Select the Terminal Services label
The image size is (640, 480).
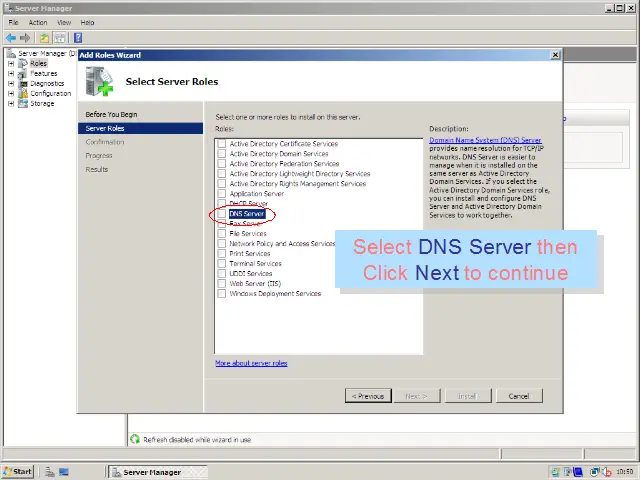pyautogui.click(x=256, y=263)
